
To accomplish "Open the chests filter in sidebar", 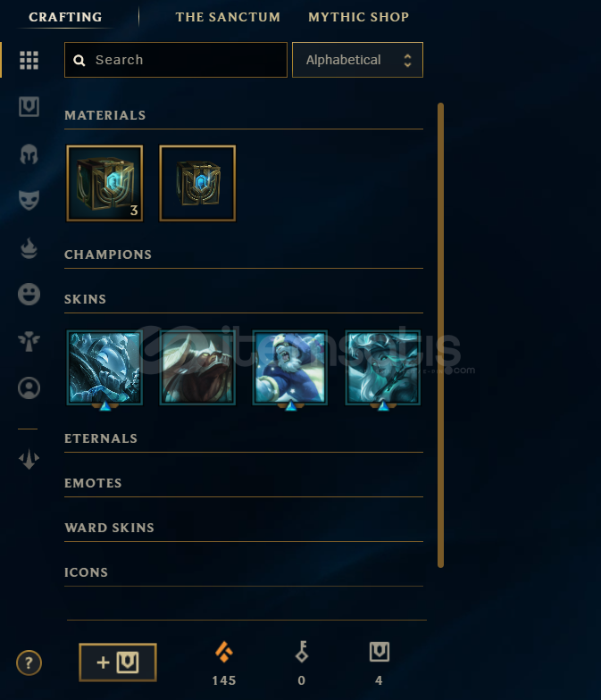I will pos(29,107).
